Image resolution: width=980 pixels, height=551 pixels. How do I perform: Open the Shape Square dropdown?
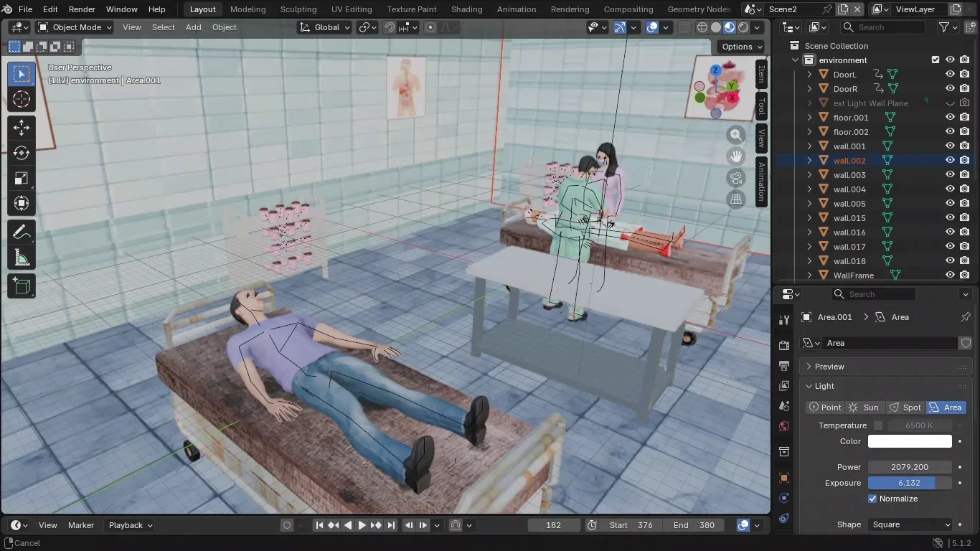pyautogui.click(x=910, y=524)
